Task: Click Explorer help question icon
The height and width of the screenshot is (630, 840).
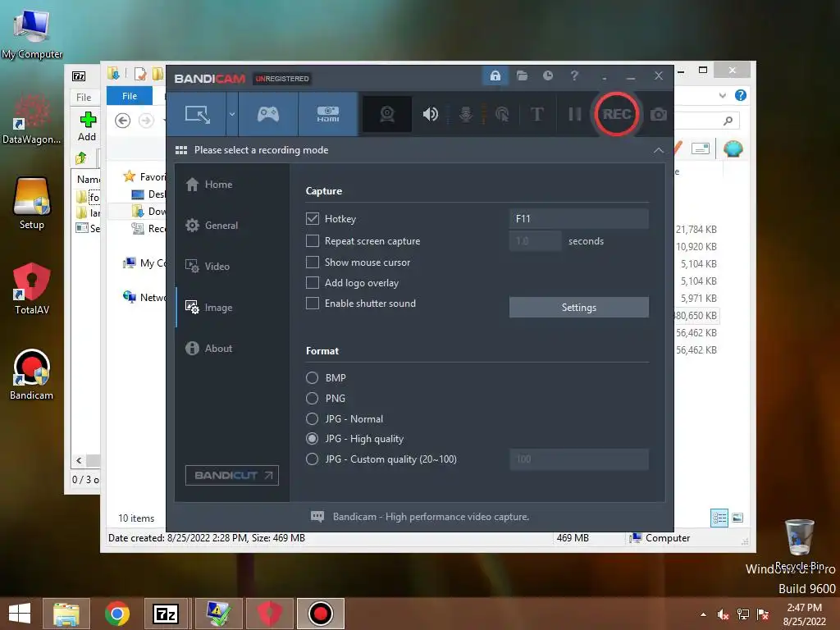Action: [741, 95]
